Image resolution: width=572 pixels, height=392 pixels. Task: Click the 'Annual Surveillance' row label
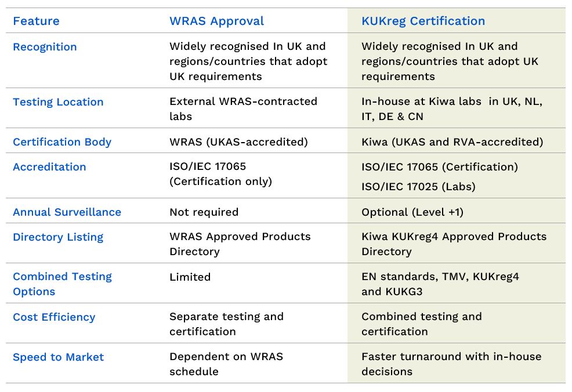coord(67,212)
